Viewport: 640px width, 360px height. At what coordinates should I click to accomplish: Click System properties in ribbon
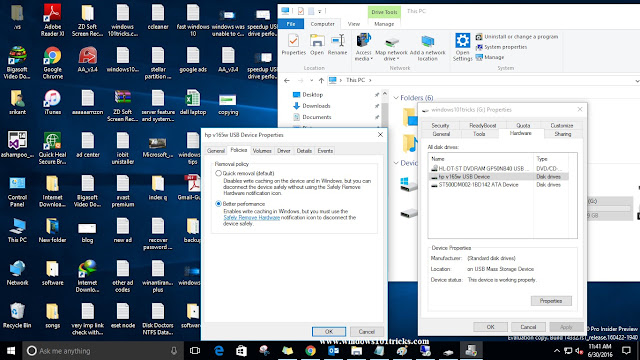pyautogui.click(x=501, y=47)
